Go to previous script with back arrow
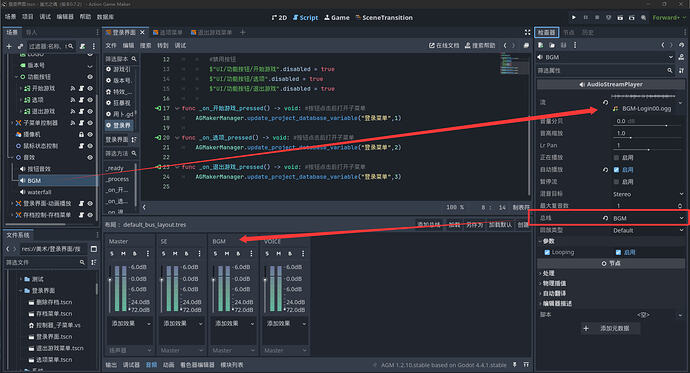 click(x=505, y=45)
